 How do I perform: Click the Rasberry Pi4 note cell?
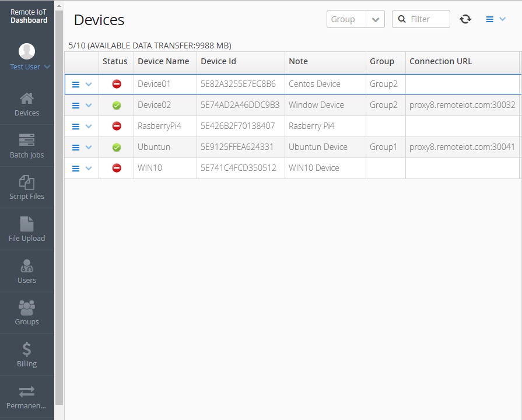(325, 126)
